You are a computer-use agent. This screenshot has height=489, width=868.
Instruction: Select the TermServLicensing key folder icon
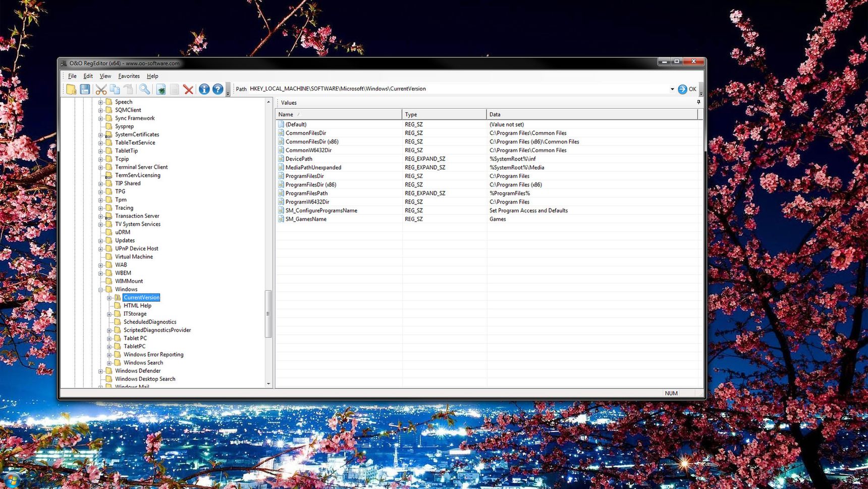pos(108,175)
